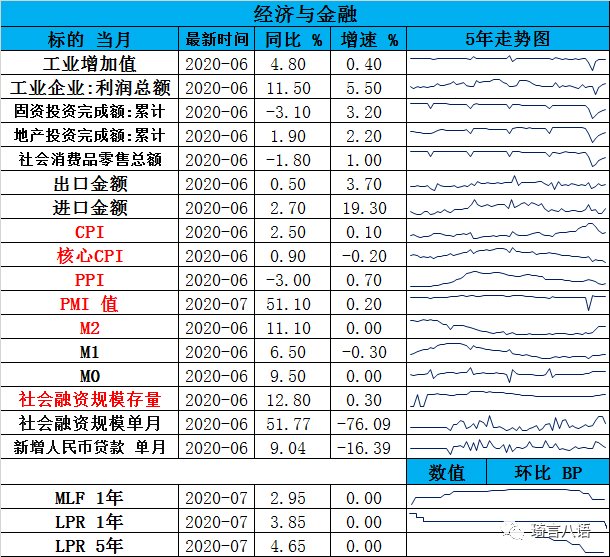
Task: Select the 数值 sub-header cell
Action: [447, 472]
